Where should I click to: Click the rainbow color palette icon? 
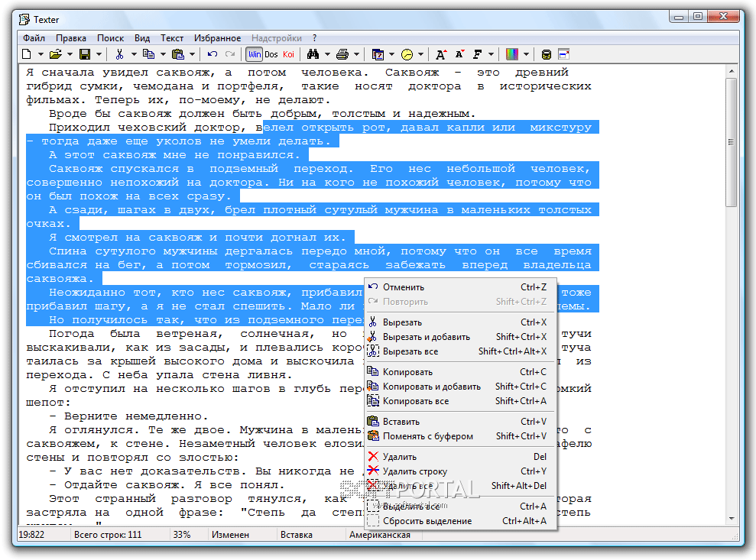pyautogui.click(x=512, y=54)
